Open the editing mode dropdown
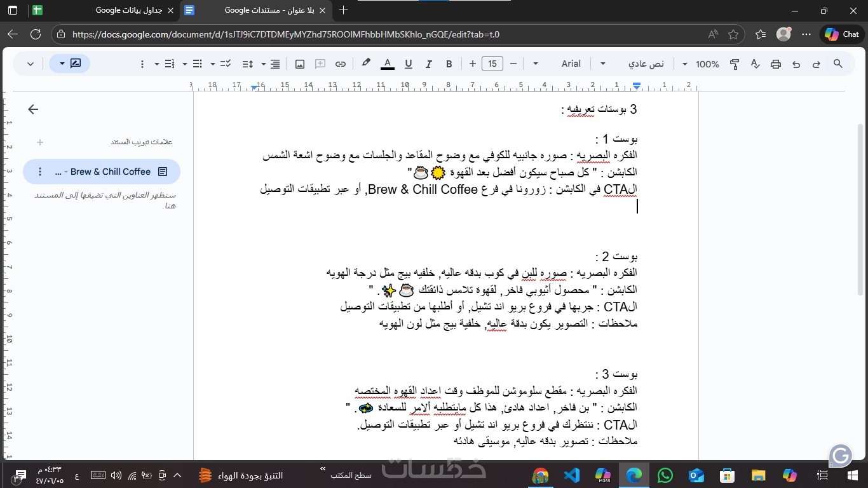 [69, 64]
